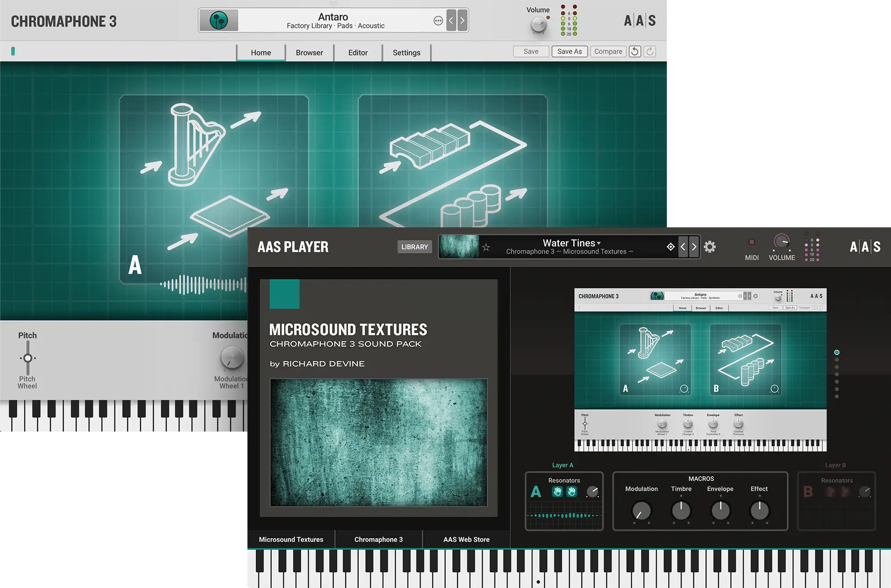Click the VOLUME knob in AAS Player

(781, 242)
